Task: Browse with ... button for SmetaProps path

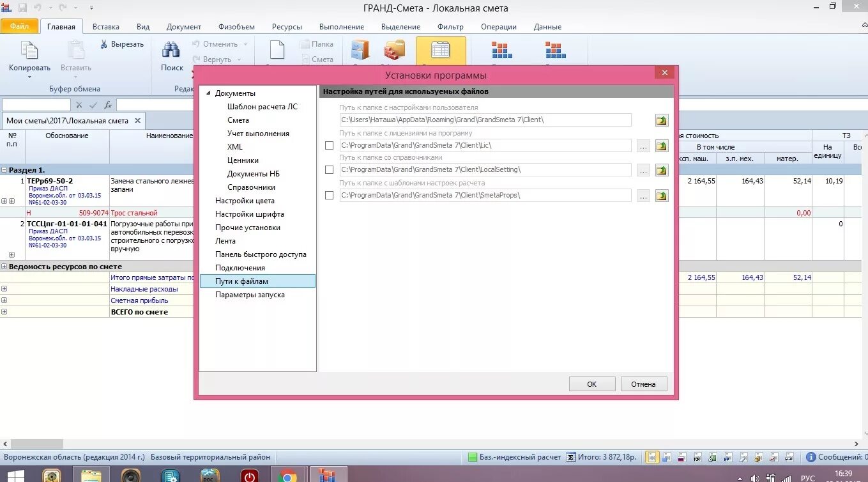Action: pos(644,195)
